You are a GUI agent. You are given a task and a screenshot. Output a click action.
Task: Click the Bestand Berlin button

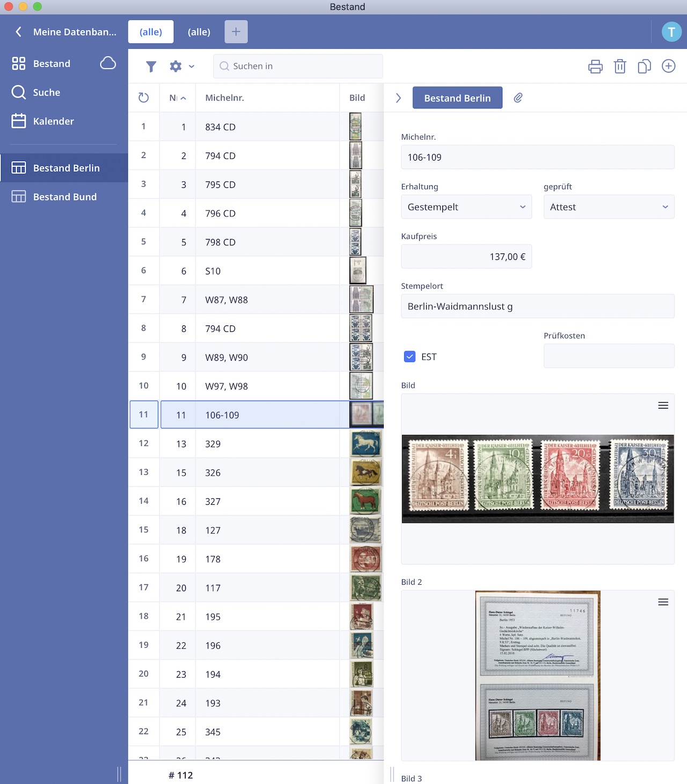tap(457, 98)
